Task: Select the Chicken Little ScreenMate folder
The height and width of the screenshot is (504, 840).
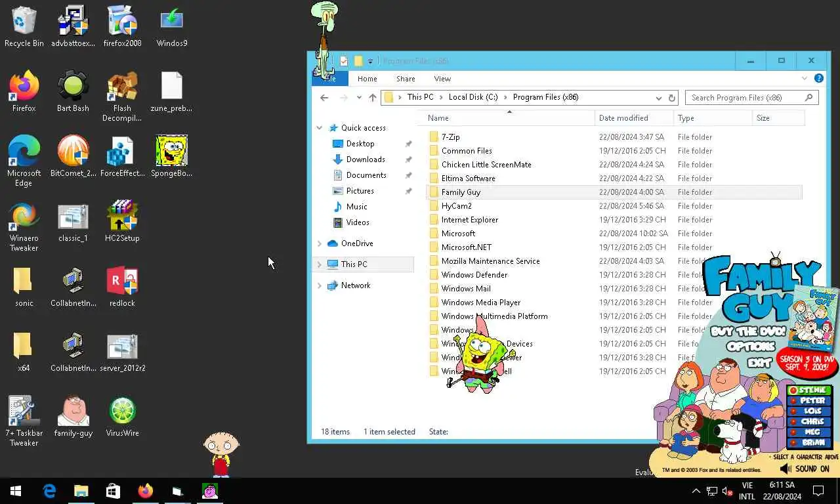Action: click(486, 165)
